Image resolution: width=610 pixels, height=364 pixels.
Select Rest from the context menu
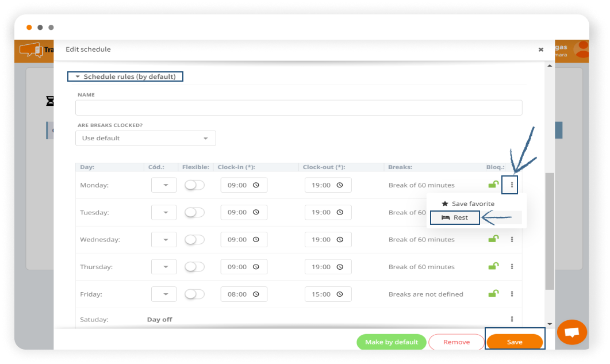coord(455,217)
